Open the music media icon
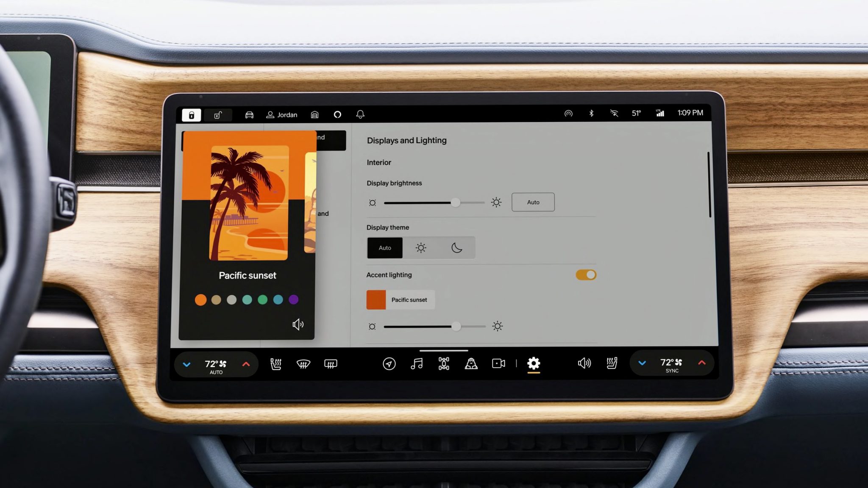868x488 pixels. click(x=417, y=363)
